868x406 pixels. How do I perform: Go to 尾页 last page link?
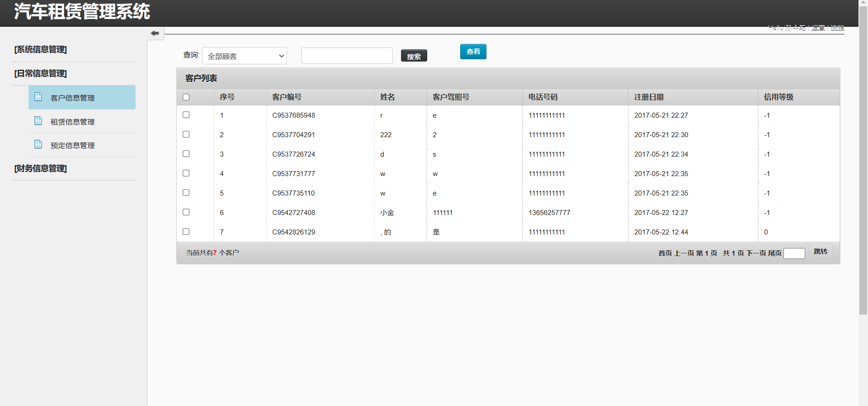(775, 253)
